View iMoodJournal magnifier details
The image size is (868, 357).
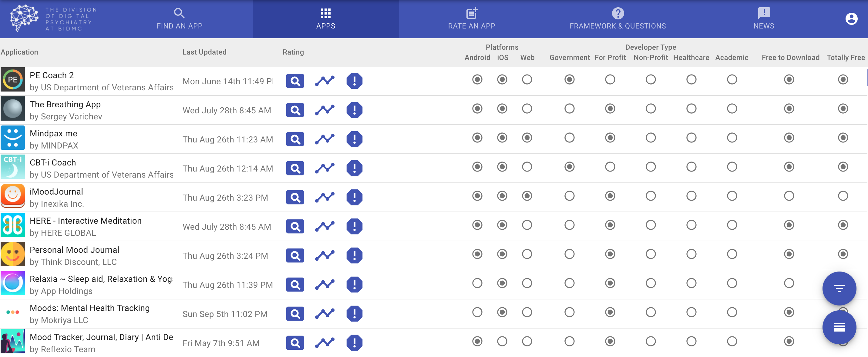coord(295,197)
